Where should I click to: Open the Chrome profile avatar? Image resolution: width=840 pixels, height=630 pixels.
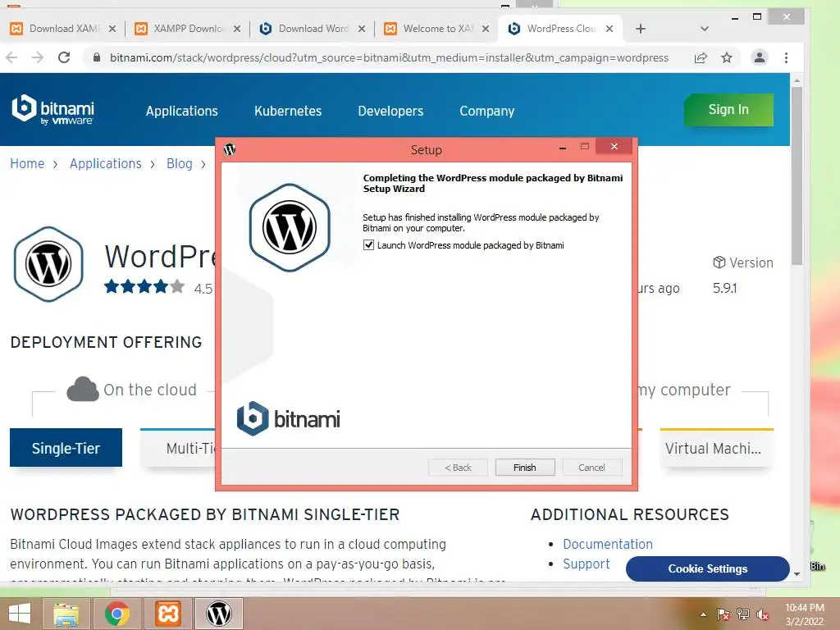click(x=759, y=57)
